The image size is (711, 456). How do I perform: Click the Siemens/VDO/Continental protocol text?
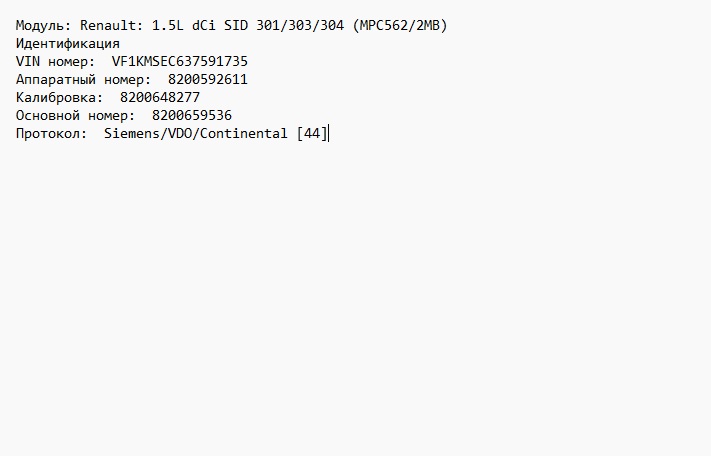click(195, 133)
